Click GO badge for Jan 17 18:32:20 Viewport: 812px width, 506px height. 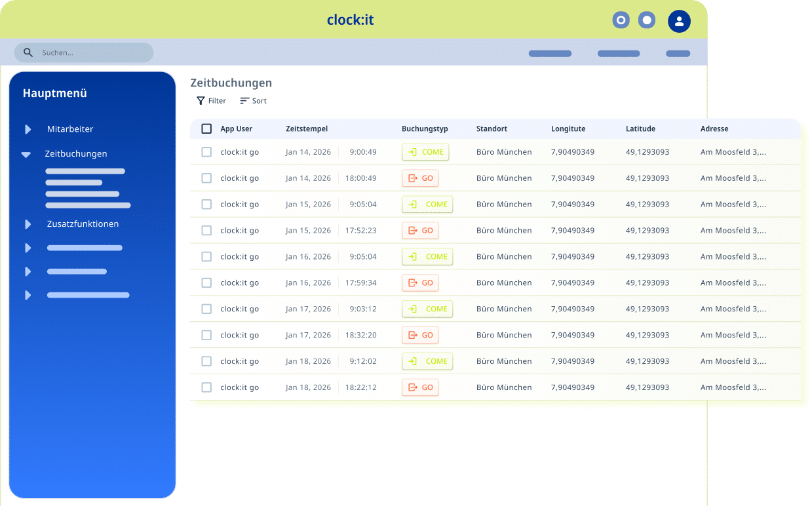(420, 335)
